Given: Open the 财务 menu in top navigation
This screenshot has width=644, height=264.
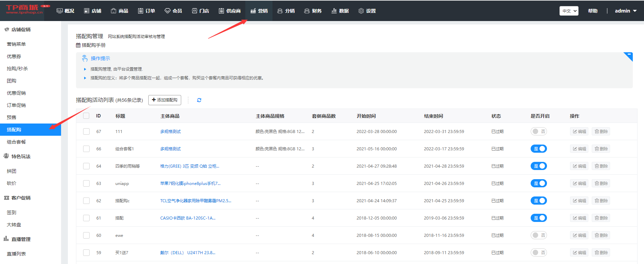Looking at the screenshot, I should click(313, 11).
